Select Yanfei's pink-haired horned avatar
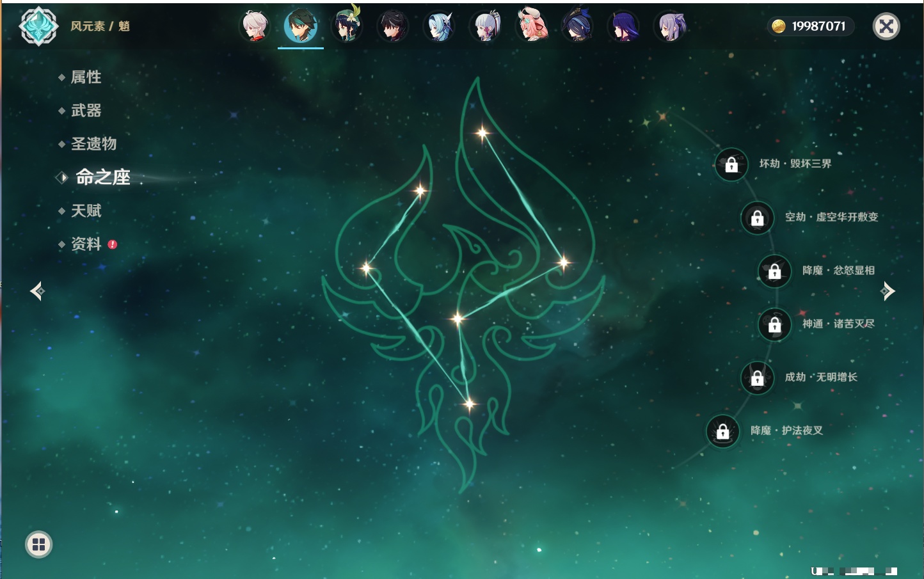The image size is (924, 579). 532,26
